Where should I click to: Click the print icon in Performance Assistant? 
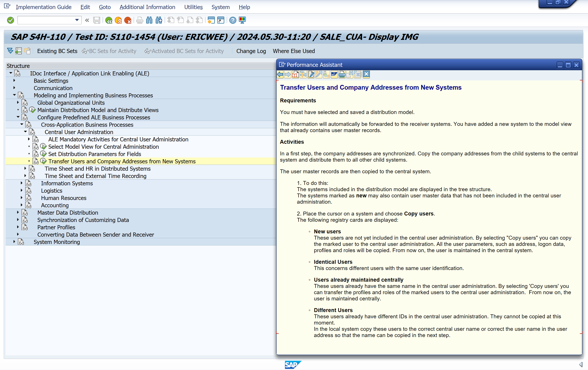342,74
